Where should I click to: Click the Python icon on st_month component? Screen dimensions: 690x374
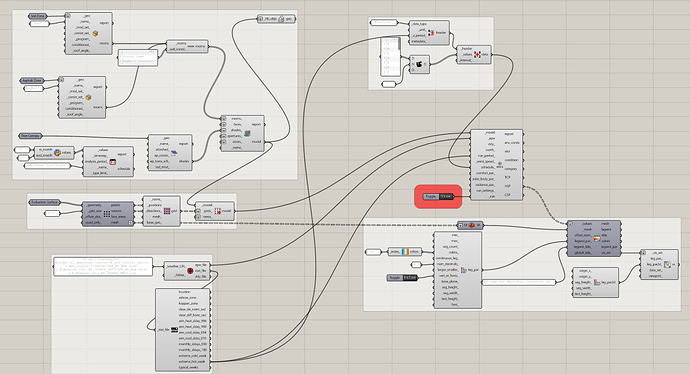(57, 153)
